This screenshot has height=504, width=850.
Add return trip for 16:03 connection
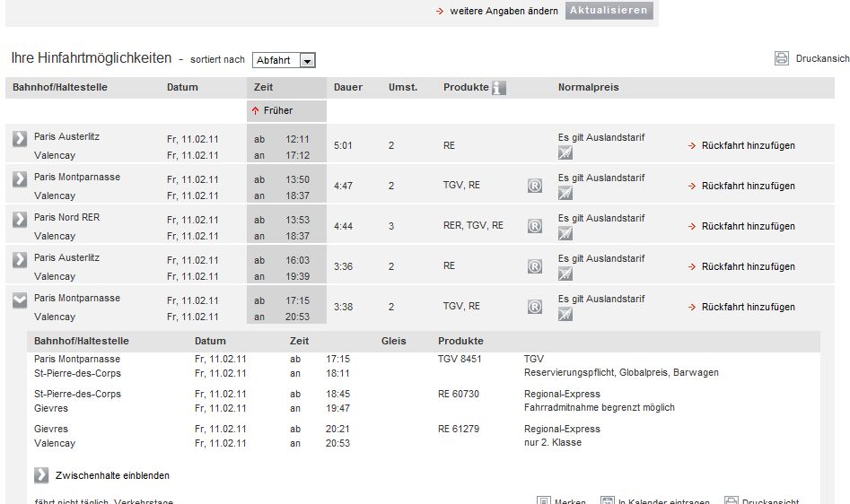point(748,266)
